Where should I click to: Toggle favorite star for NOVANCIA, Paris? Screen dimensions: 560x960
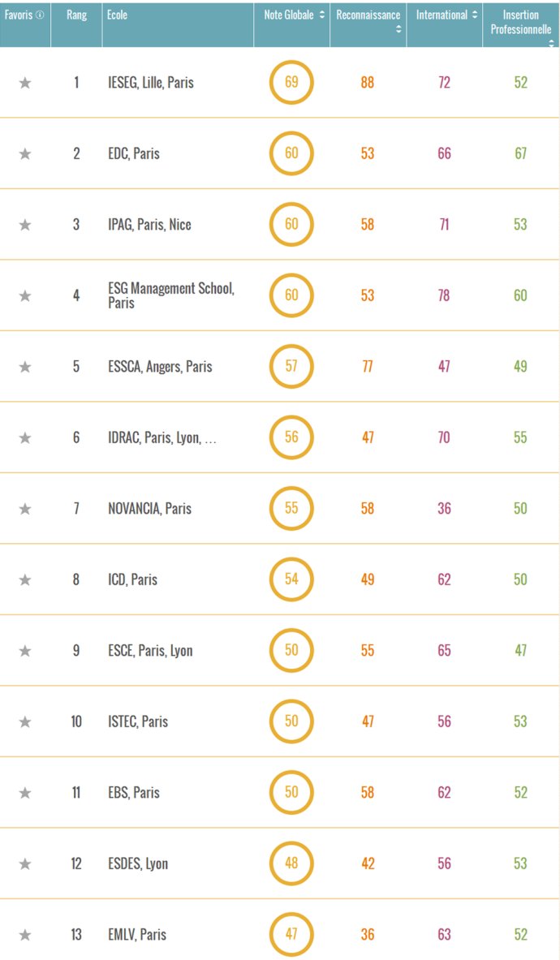(25, 509)
